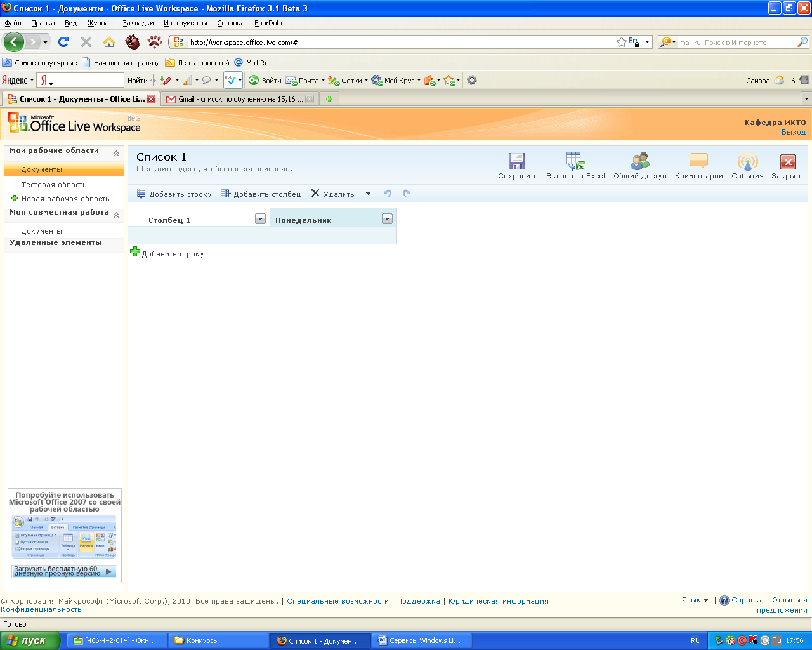Open the Журнал menu
812x650 pixels.
point(100,23)
